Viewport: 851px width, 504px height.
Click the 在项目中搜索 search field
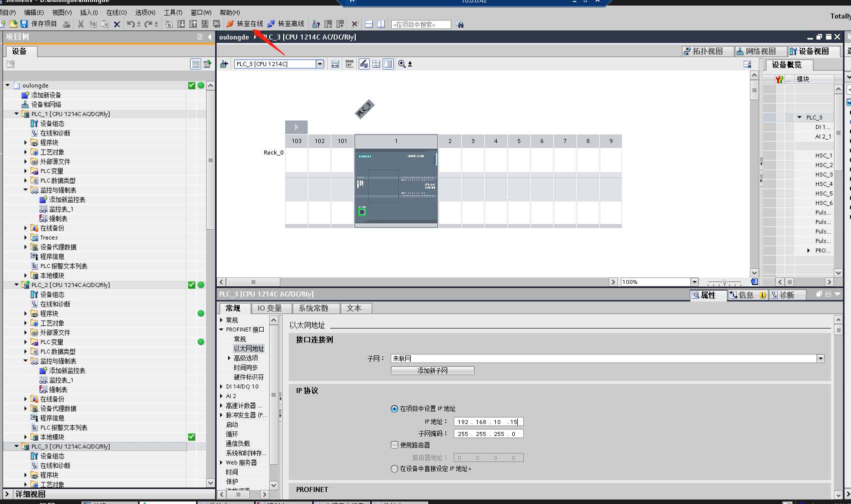click(421, 24)
